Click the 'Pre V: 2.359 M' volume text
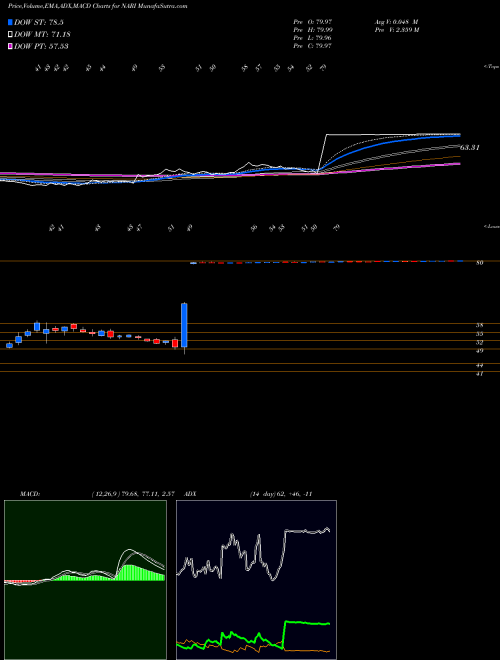 397,29
